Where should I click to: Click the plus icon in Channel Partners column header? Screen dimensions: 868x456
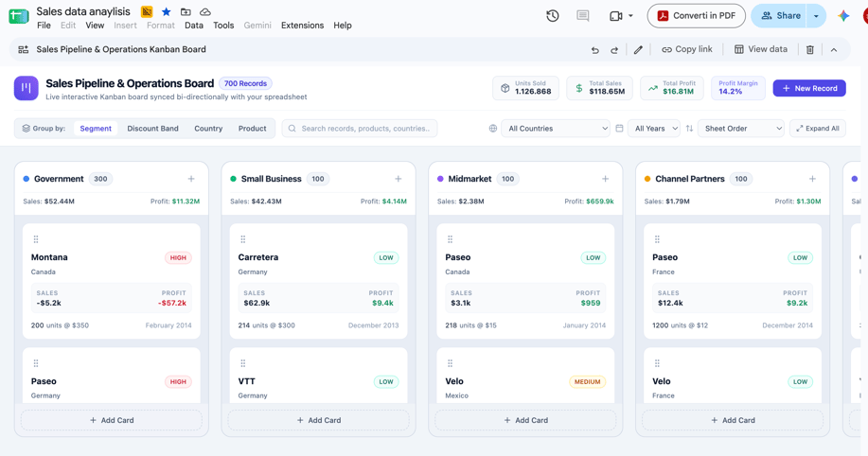812,179
